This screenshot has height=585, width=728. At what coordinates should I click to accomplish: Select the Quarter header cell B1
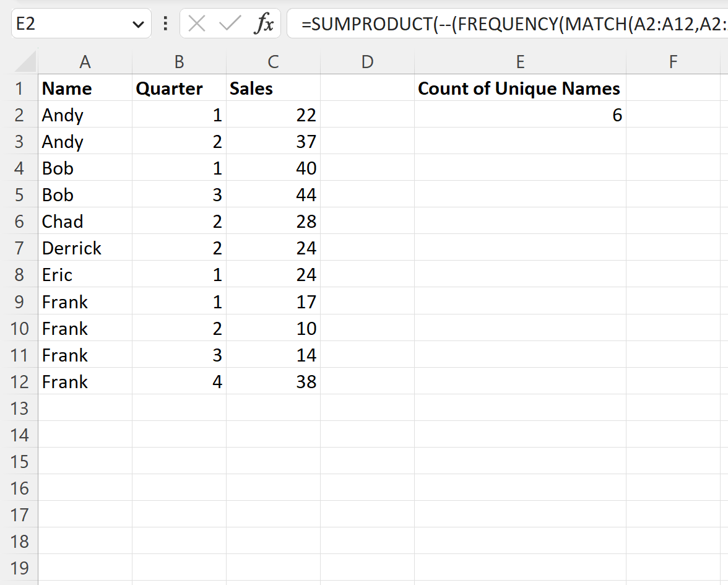pos(179,88)
